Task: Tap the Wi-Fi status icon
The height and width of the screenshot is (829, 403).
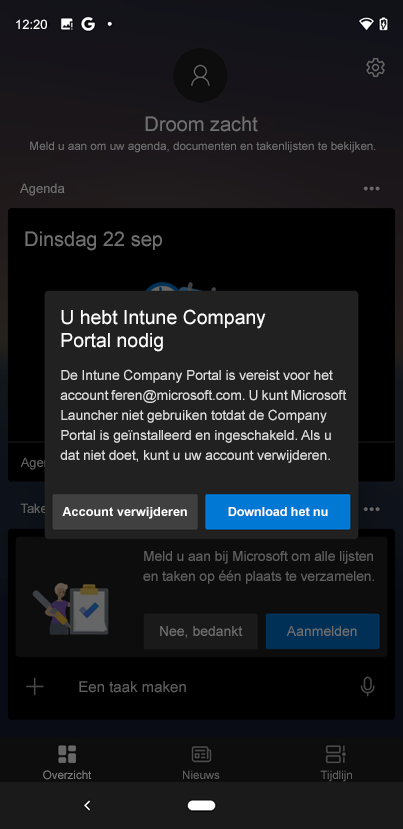Action: coord(365,24)
